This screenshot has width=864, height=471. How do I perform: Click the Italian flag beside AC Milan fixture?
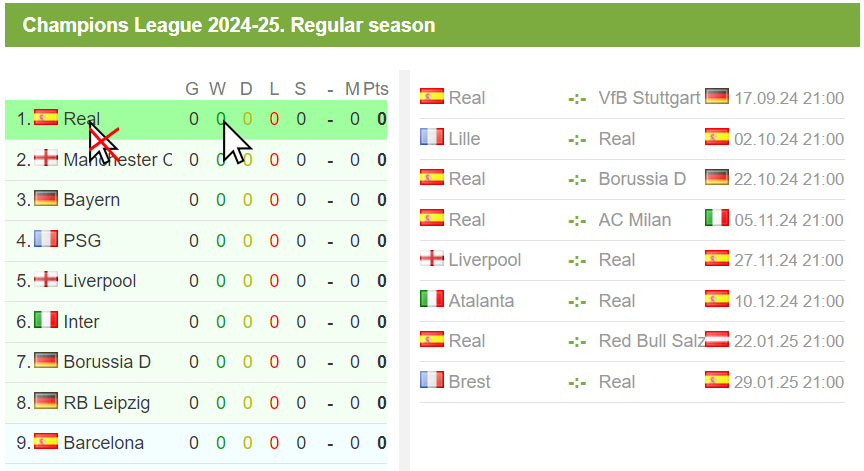717,218
